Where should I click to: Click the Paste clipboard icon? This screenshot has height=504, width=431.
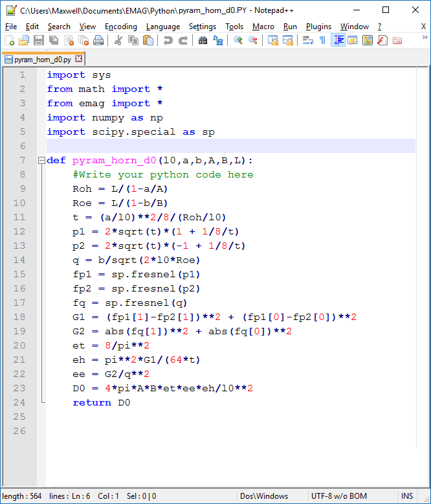[148, 40]
